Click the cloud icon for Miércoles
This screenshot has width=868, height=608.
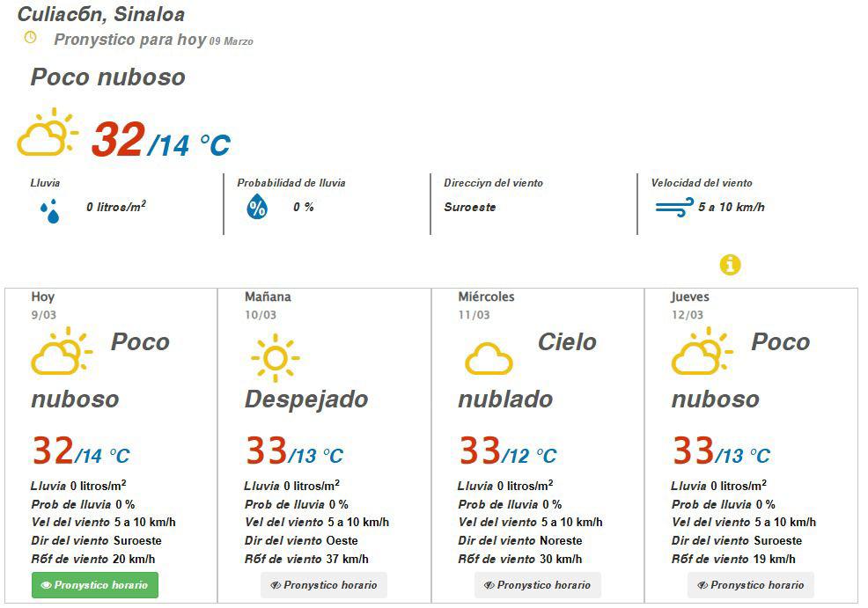tap(487, 358)
